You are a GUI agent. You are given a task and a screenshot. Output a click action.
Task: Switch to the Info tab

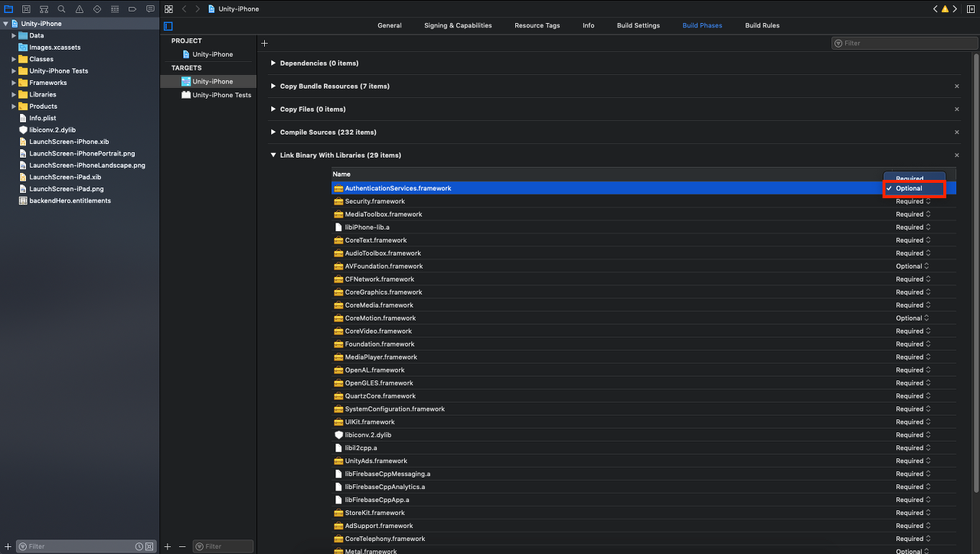pos(588,25)
